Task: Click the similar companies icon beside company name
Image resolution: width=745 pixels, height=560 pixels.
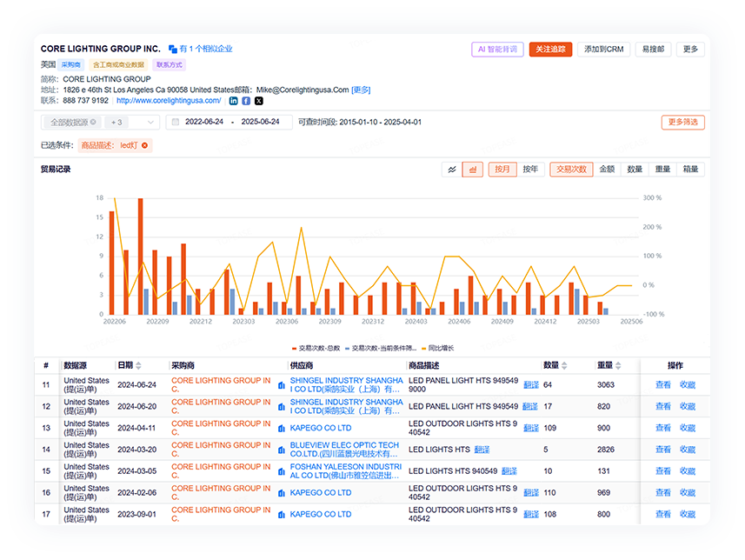Action: pyautogui.click(x=173, y=50)
